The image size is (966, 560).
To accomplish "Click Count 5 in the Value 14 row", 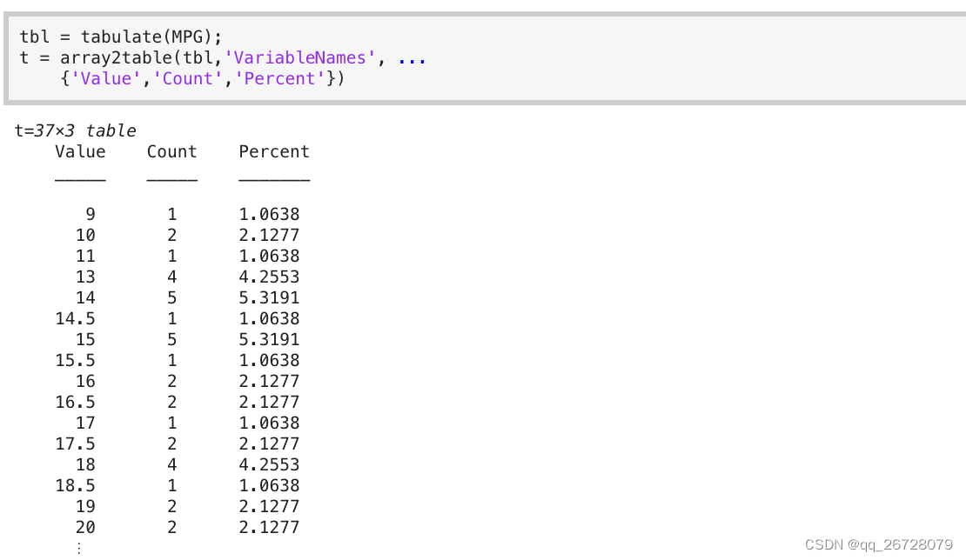I will coord(172,298).
